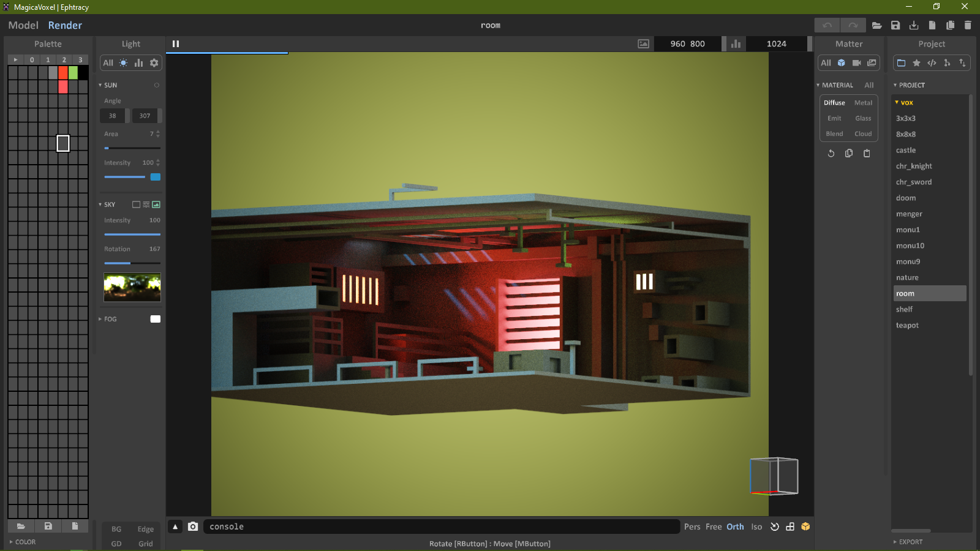The image size is (980, 551).
Task: Save the palette with its floppy icon
Action: tap(48, 526)
